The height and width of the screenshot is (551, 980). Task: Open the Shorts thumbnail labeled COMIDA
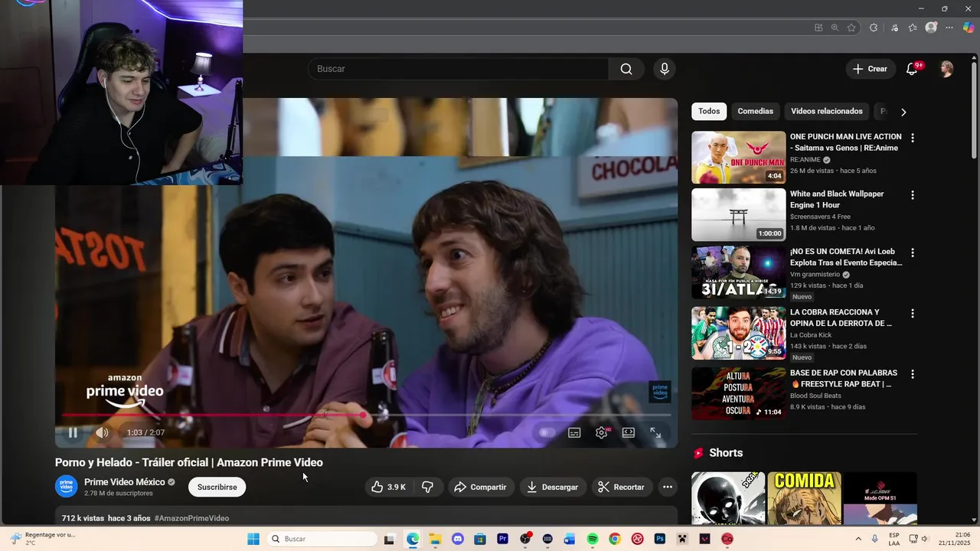pos(804,498)
